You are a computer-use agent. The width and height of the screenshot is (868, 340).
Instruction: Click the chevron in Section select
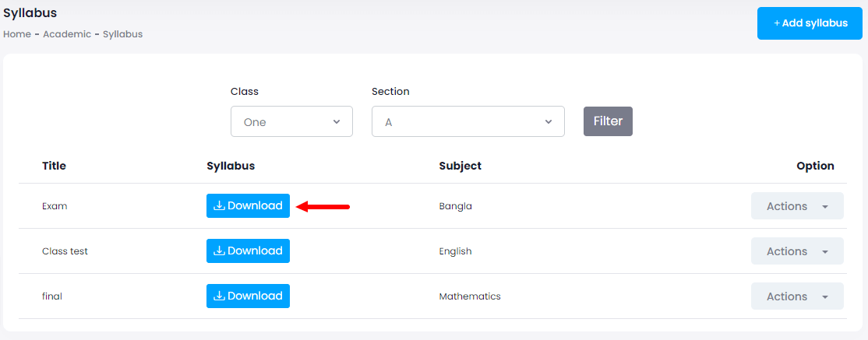(x=549, y=122)
